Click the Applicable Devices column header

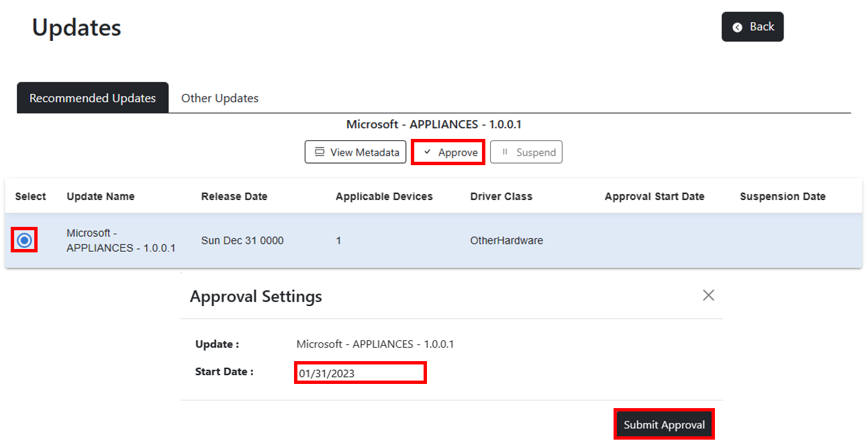click(x=384, y=197)
